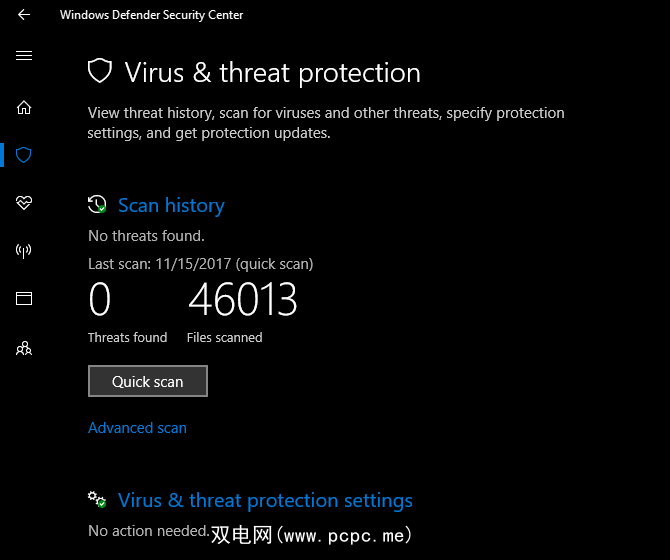Open the Advanced scan link
The width and height of the screenshot is (670, 560).
pyautogui.click(x=137, y=428)
